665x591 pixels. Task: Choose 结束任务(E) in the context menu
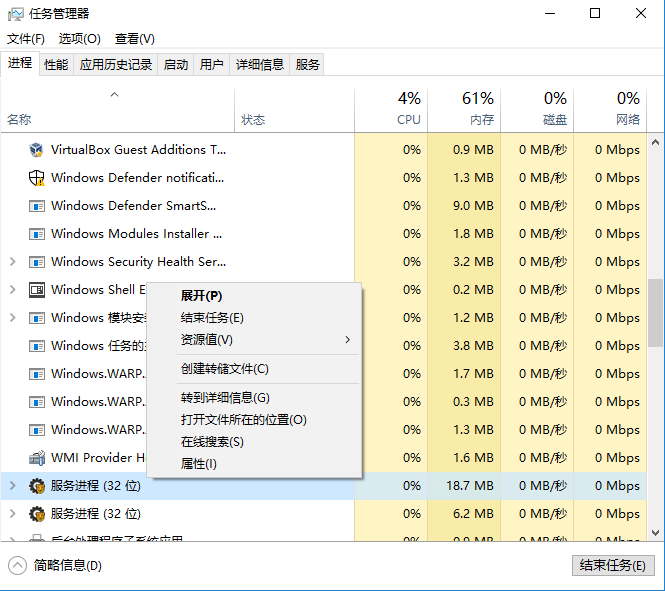(x=254, y=318)
